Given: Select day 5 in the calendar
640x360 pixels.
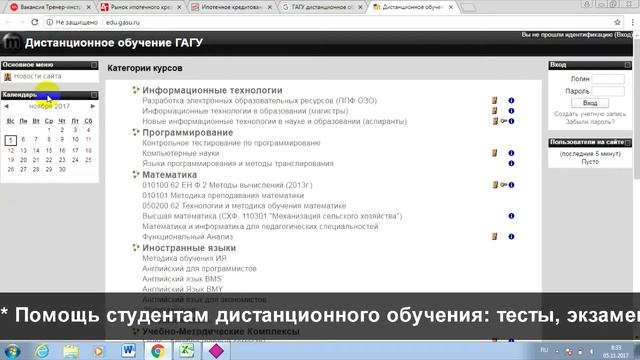Looking at the screenshot, I should click(11, 140).
